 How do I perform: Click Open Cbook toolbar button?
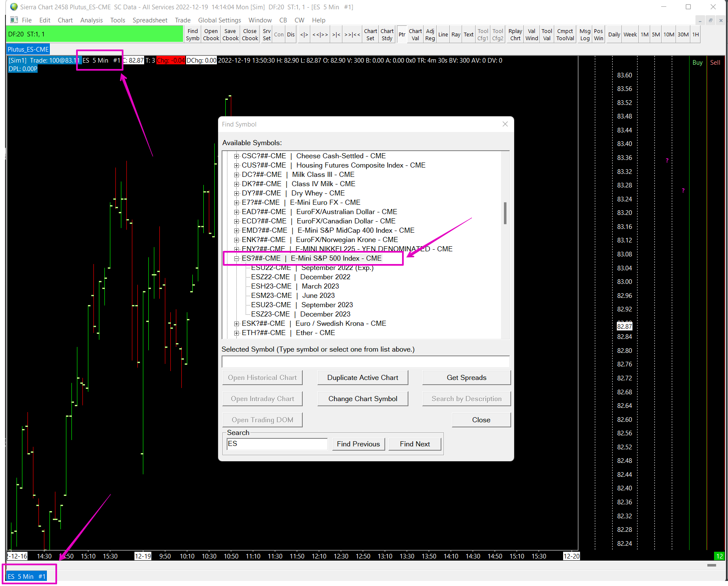(x=211, y=35)
